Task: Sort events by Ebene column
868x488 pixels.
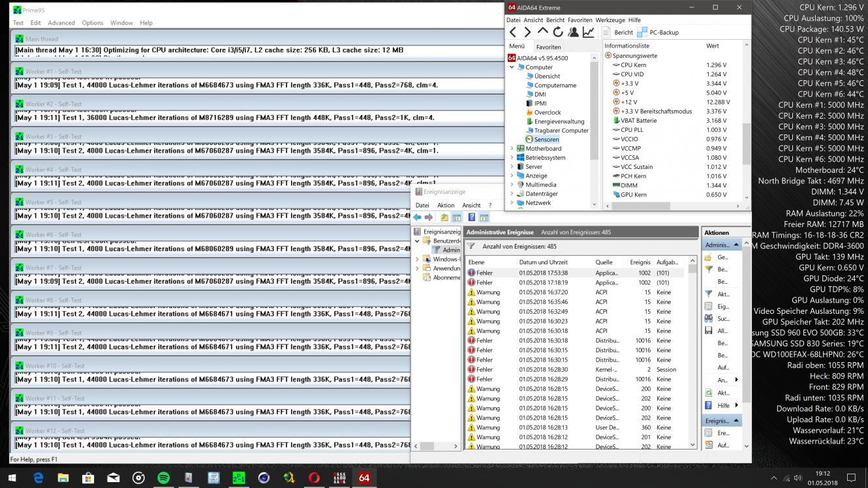Action: pyautogui.click(x=491, y=262)
